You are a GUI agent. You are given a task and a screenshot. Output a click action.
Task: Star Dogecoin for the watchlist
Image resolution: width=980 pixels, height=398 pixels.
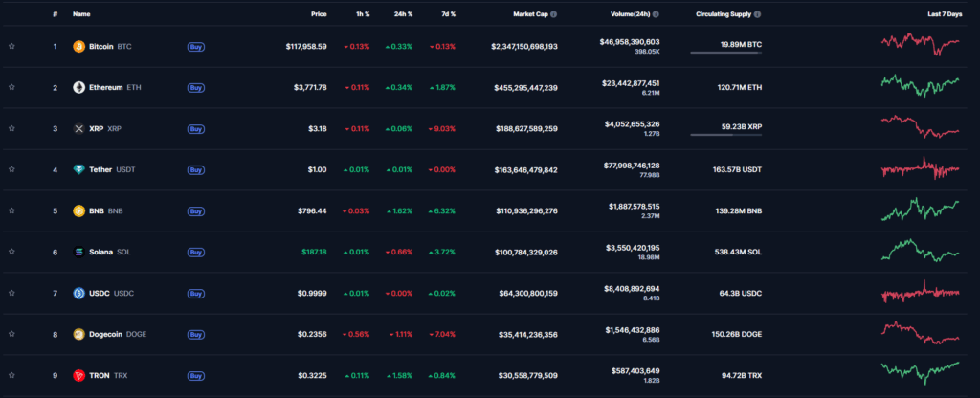pyautogui.click(x=11, y=334)
